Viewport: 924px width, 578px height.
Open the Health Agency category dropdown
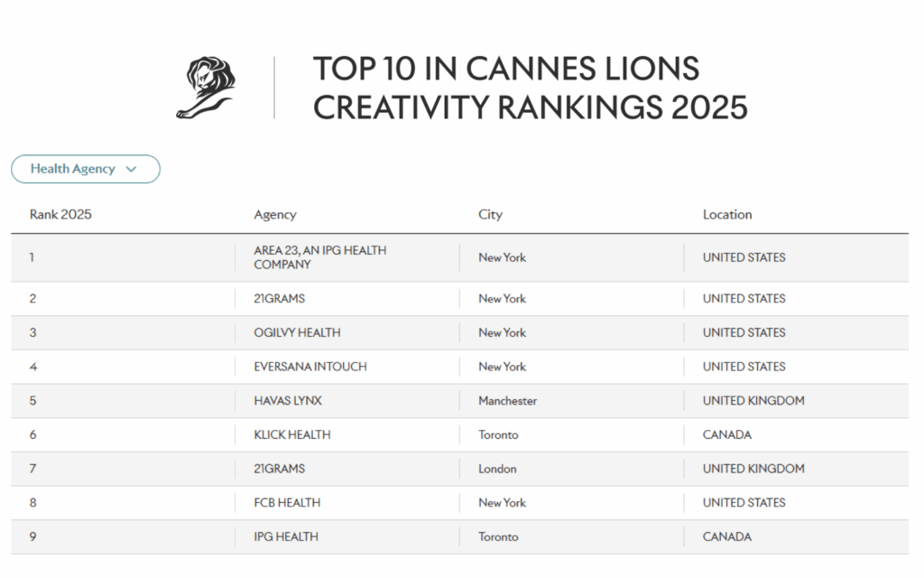(85, 169)
